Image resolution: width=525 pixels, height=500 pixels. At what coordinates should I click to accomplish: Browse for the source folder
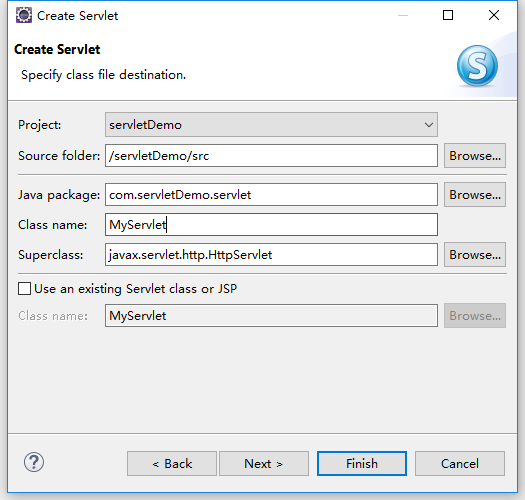475,156
